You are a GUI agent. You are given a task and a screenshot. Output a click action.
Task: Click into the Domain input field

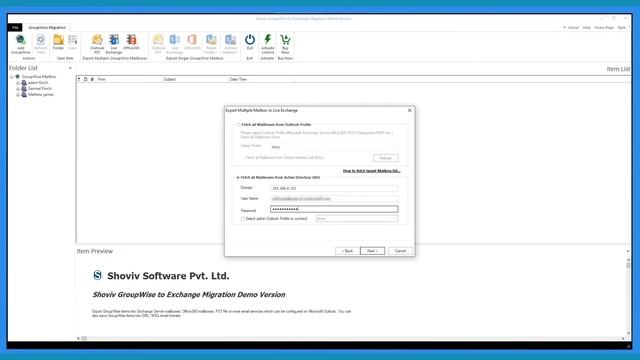coord(334,188)
